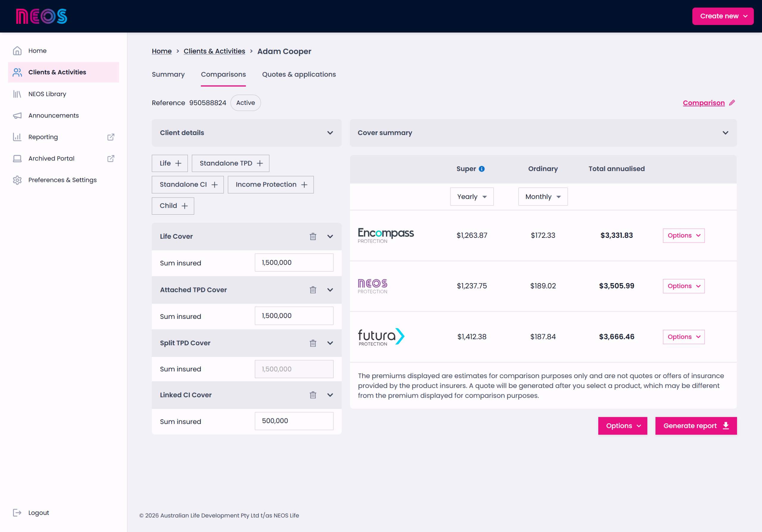
Task: Delete Split TPD Cover with trash icon
Action: point(313,343)
